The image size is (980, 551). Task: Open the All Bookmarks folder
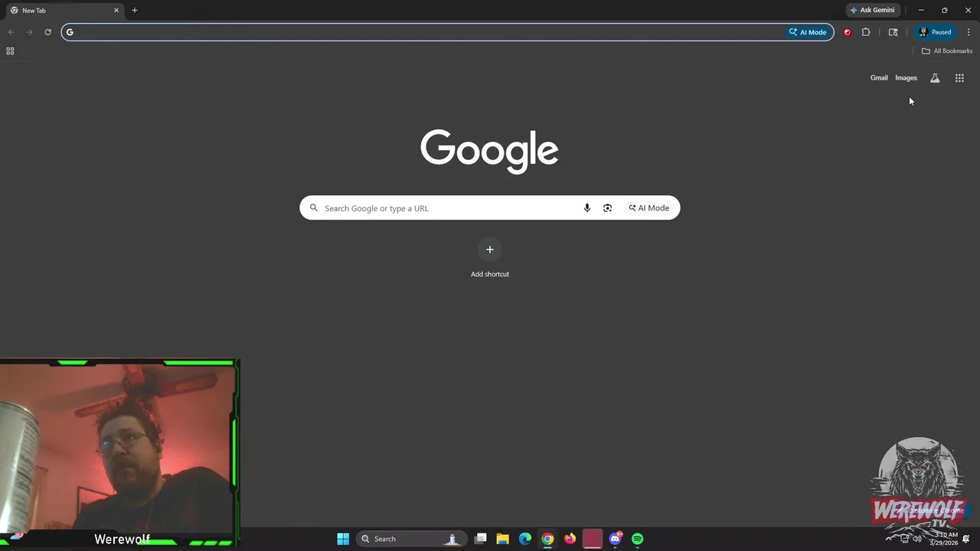(947, 51)
